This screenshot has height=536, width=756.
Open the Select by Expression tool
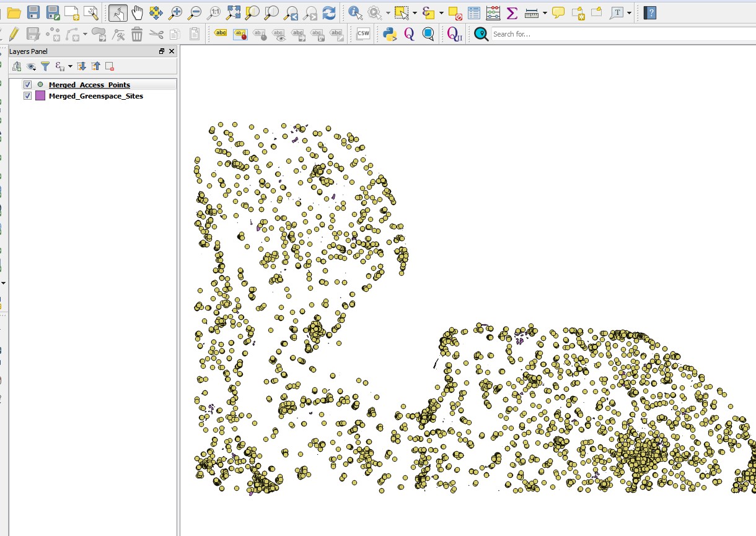click(x=428, y=12)
